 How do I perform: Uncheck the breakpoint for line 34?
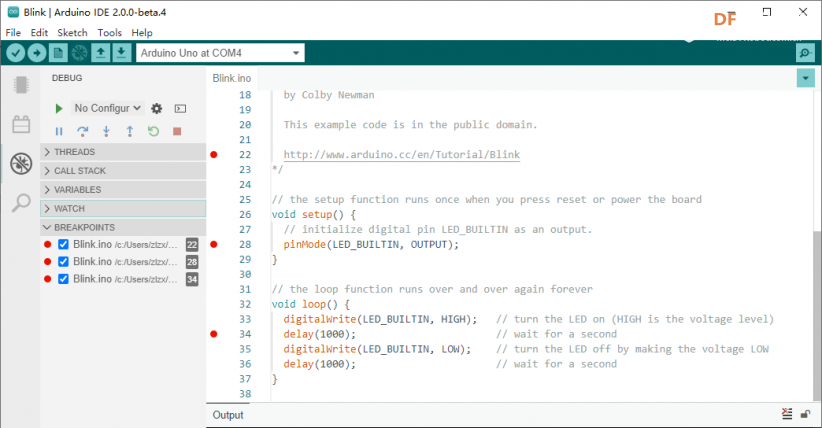pyautogui.click(x=63, y=279)
